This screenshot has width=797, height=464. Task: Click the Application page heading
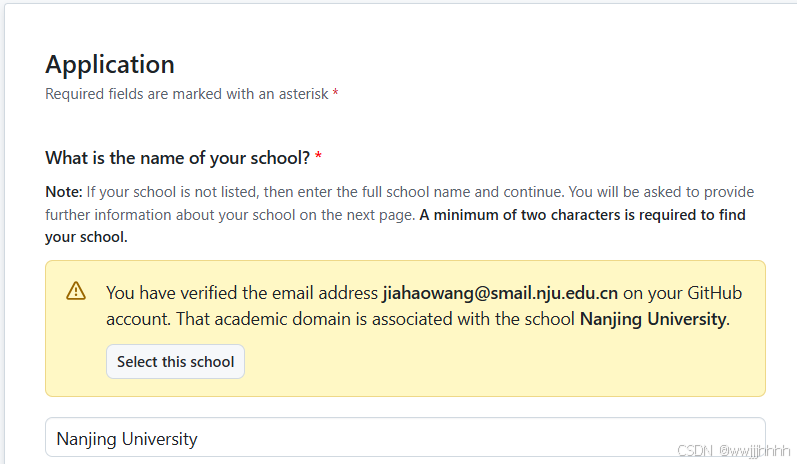[110, 65]
